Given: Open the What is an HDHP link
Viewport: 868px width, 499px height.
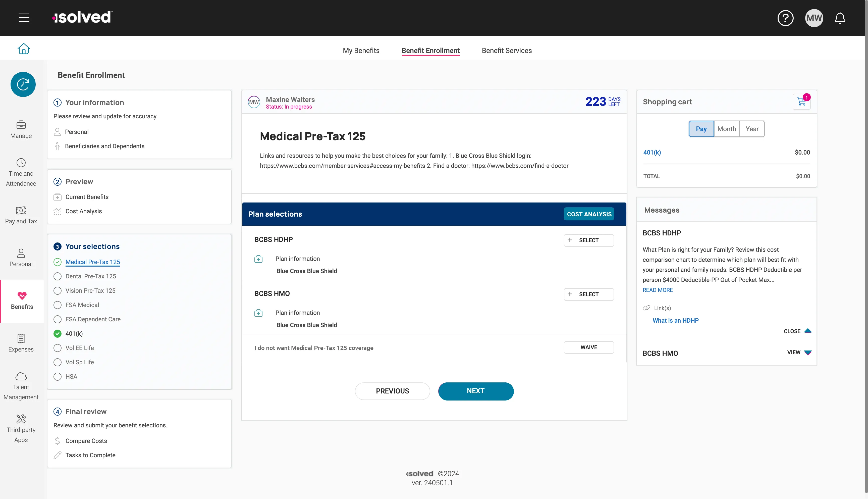Looking at the screenshot, I should coord(676,320).
